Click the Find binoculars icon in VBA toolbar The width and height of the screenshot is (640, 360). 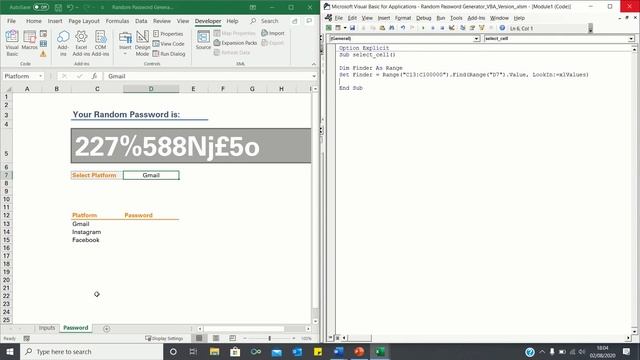(x=391, y=28)
